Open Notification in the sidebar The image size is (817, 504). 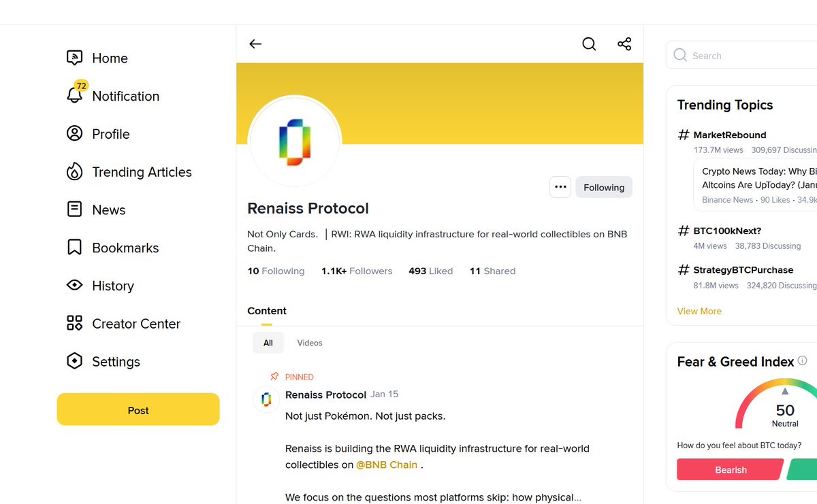pyautogui.click(x=125, y=97)
